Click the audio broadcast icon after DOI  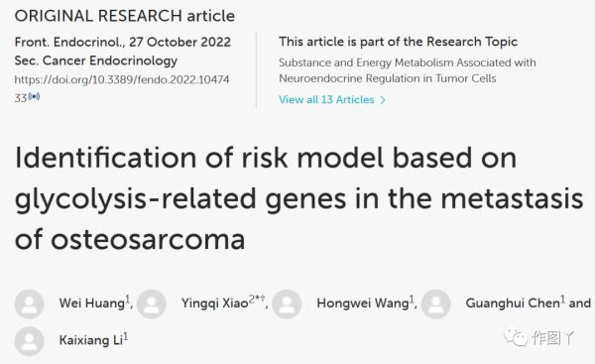[34, 97]
